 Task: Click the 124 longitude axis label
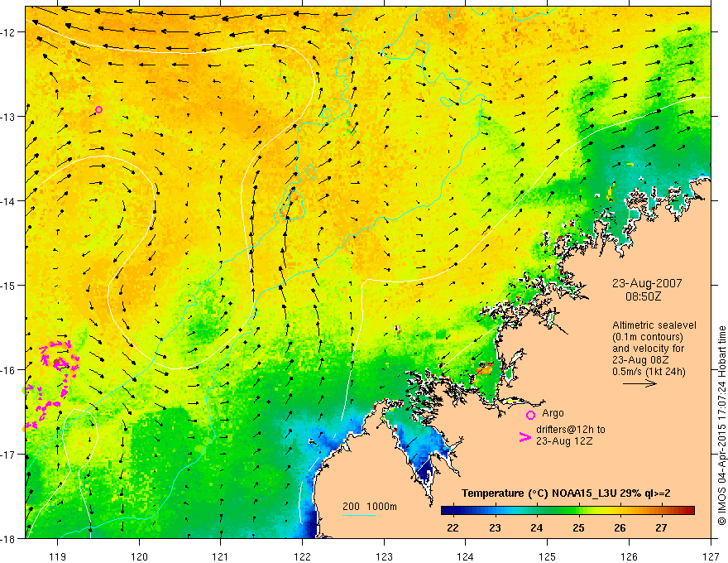[466, 556]
